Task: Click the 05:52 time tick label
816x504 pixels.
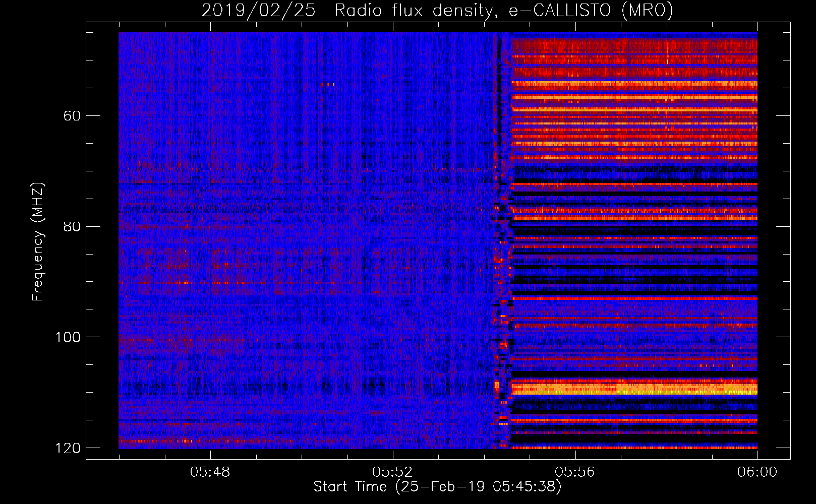Action: (x=392, y=472)
